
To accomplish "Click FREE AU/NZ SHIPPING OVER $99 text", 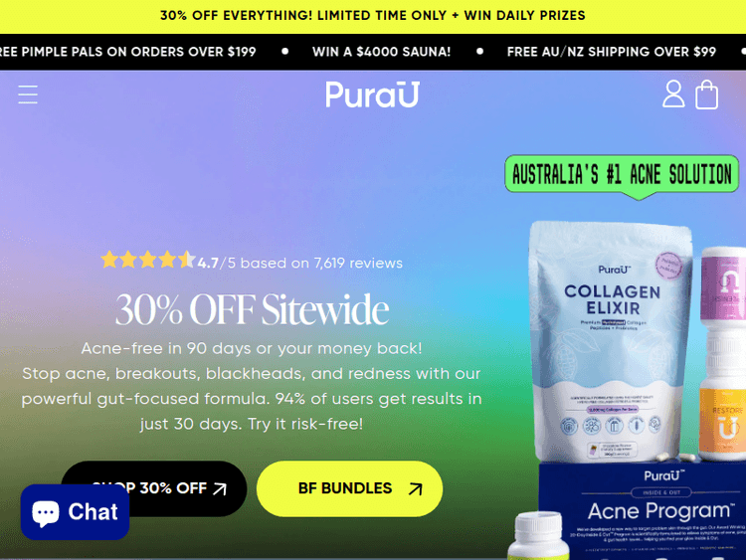I will pyautogui.click(x=612, y=52).
